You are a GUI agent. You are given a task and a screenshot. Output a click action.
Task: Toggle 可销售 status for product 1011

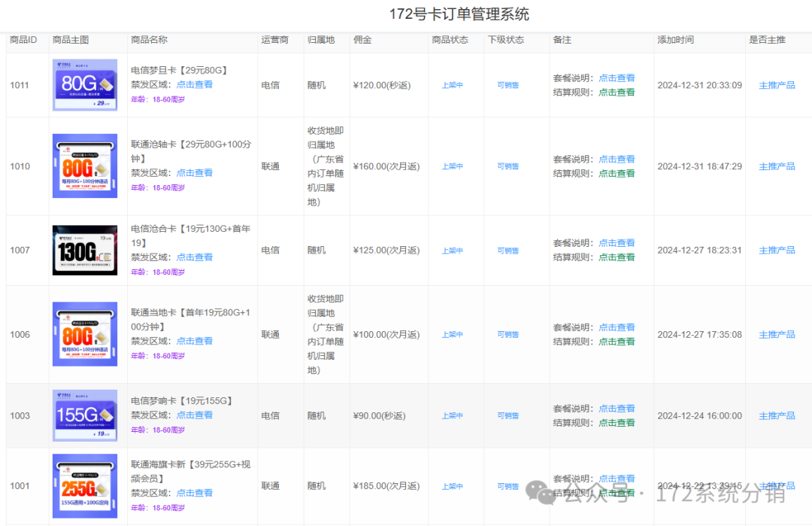(507, 86)
